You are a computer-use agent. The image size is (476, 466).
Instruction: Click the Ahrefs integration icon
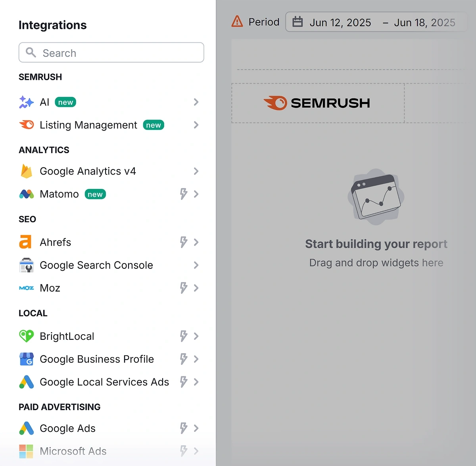[25, 242]
